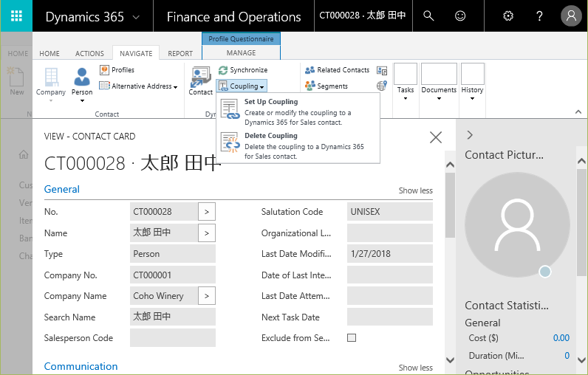The height and width of the screenshot is (375, 588).
Task: Click the contact picture placeholder
Action: click(518, 224)
